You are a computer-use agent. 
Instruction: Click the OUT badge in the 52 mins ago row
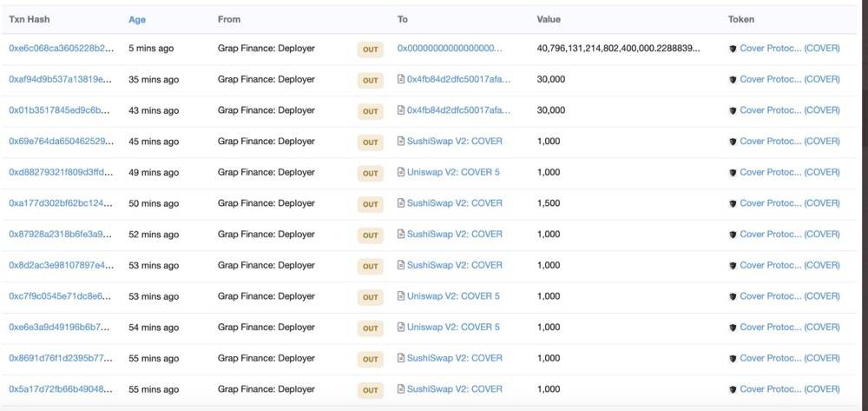[x=371, y=235]
